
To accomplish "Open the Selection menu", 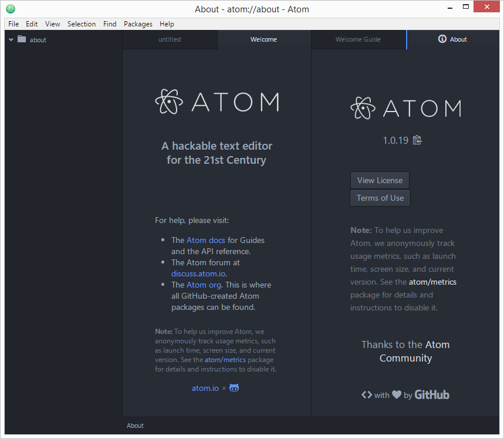I will pos(82,24).
